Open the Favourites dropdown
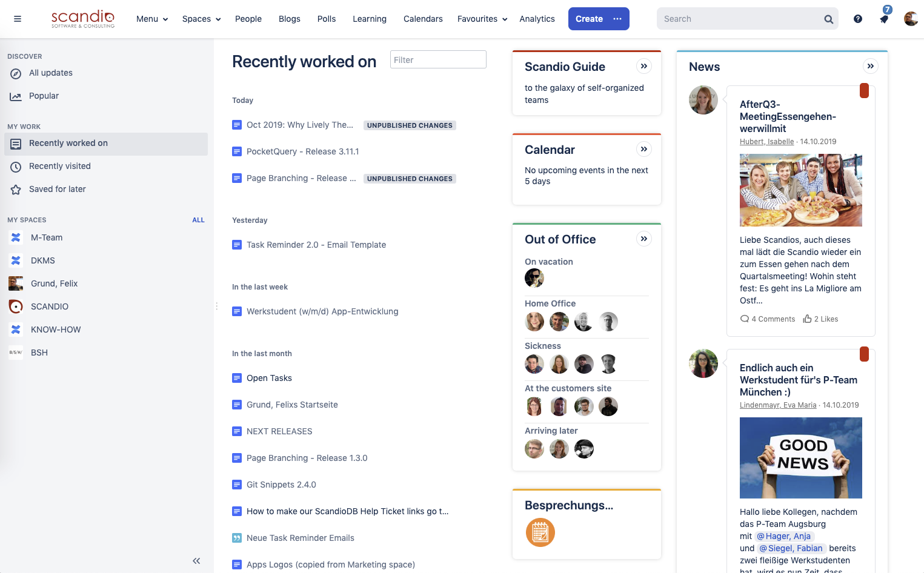The height and width of the screenshot is (573, 924). pos(482,19)
